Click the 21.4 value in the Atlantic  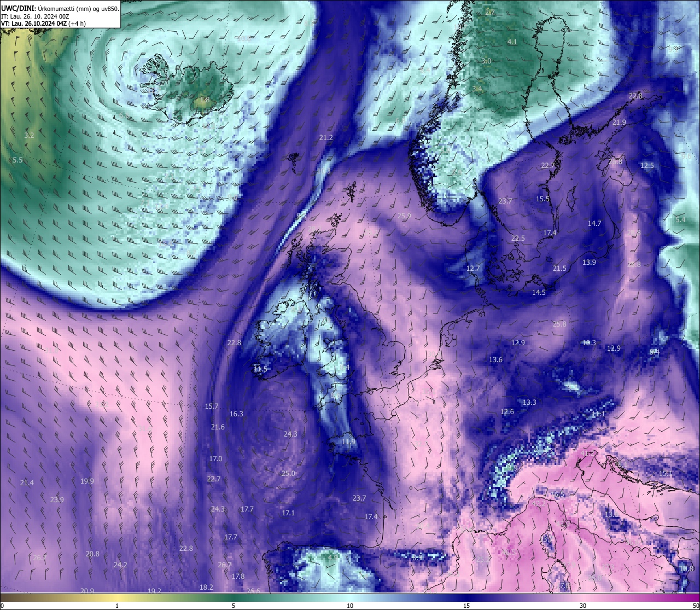27,483
